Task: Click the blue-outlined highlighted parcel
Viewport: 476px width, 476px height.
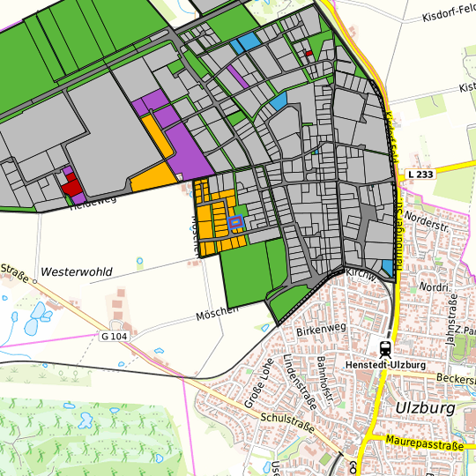Action: click(x=235, y=222)
